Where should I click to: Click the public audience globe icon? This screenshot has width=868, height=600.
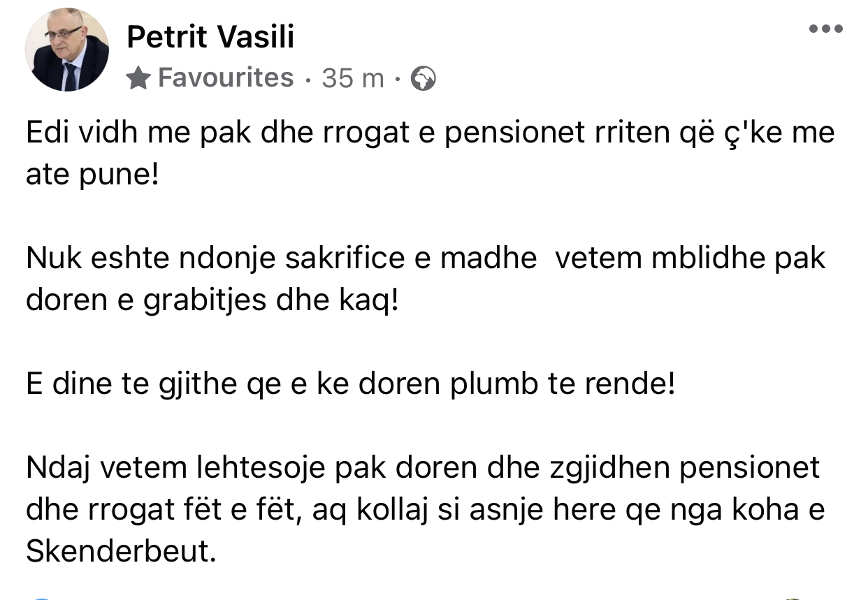[x=423, y=79]
